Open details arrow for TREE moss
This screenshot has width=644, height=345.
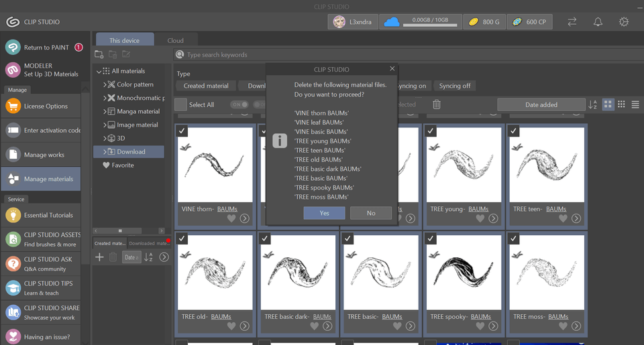(576, 326)
